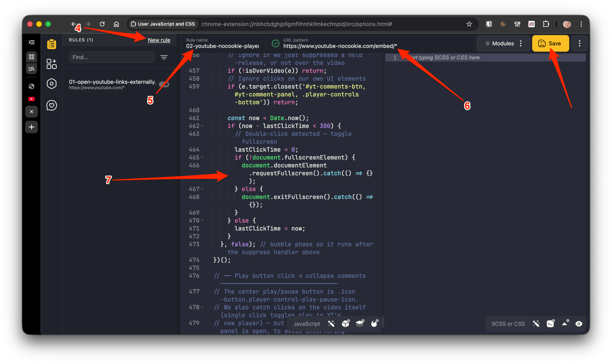Open the hexagon settings icon

coord(52,84)
